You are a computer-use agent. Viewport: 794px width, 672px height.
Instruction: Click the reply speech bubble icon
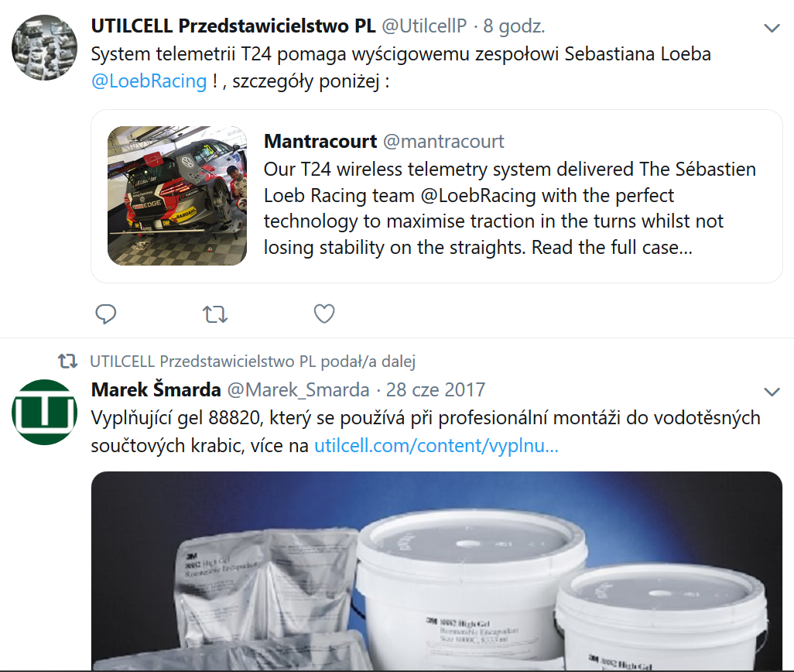(106, 314)
